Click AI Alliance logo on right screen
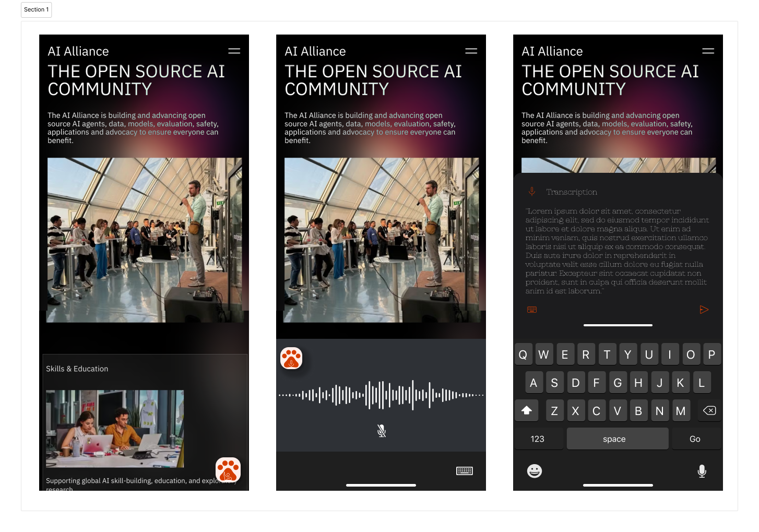Image resolution: width=759 pixels, height=532 pixels. pos(552,51)
